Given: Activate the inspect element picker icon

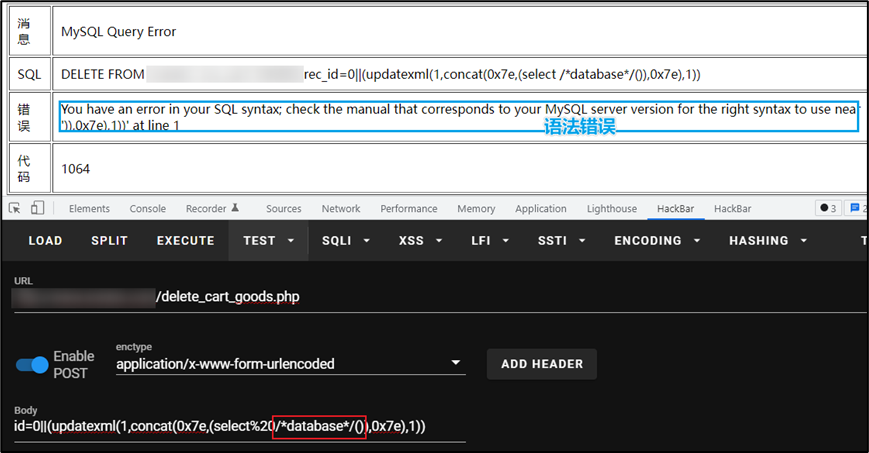Looking at the screenshot, I should [x=15, y=208].
